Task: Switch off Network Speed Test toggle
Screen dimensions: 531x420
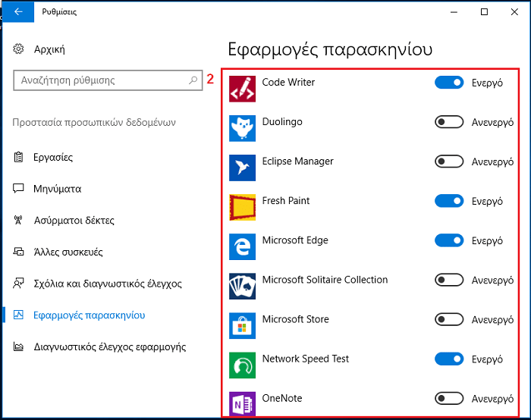Action: coord(449,359)
